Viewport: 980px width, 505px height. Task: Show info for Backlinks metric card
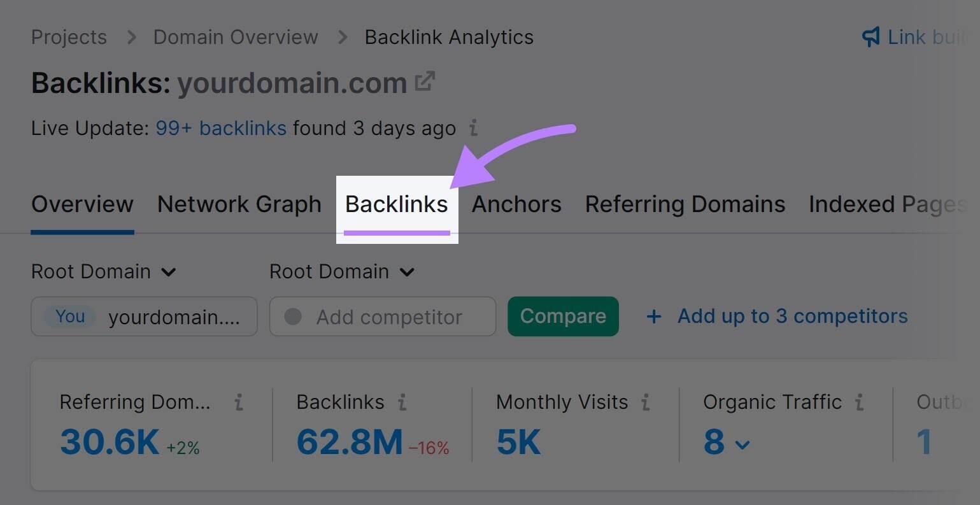coord(402,402)
